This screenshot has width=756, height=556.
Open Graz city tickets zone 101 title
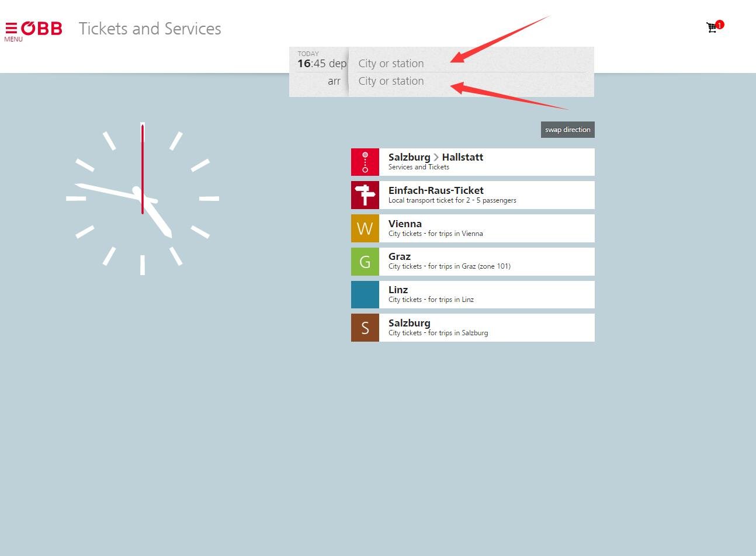pos(400,256)
